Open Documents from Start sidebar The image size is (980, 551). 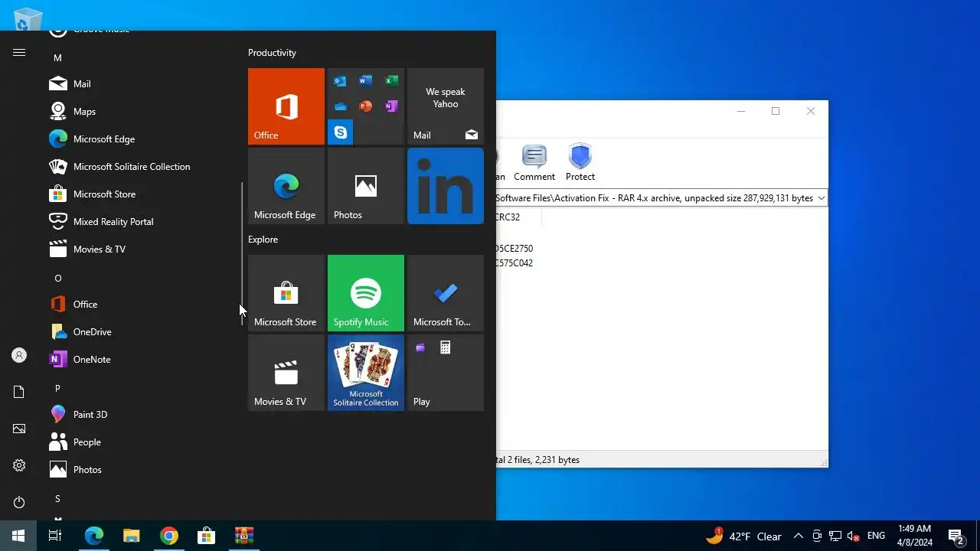(x=19, y=393)
